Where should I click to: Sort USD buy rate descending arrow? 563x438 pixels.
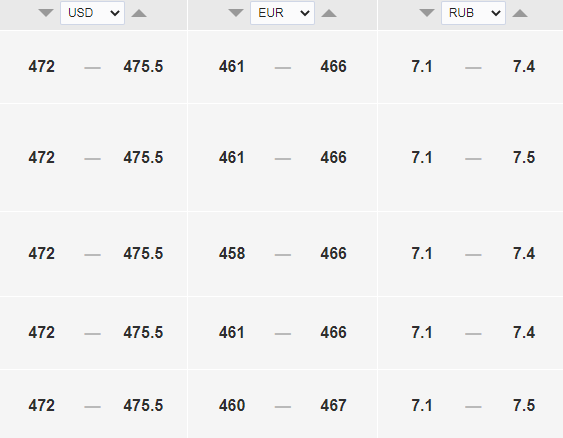pyautogui.click(x=46, y=13)
